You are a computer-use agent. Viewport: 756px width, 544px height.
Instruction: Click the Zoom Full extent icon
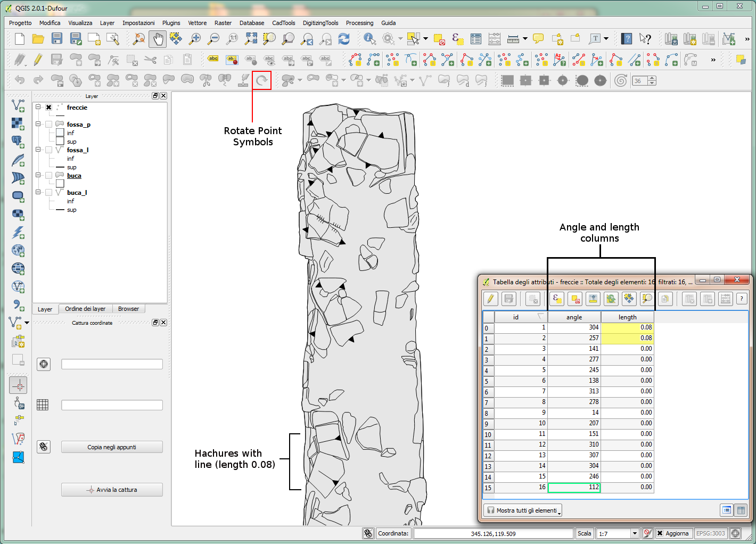click(252, 39)
